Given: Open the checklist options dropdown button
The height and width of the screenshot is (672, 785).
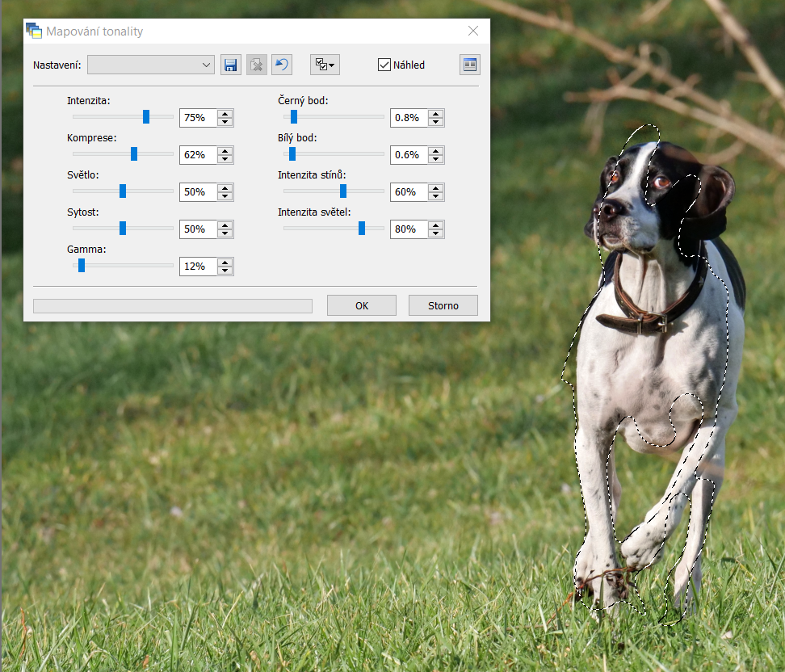Looking at the screenshot, I should coord(325,65).
